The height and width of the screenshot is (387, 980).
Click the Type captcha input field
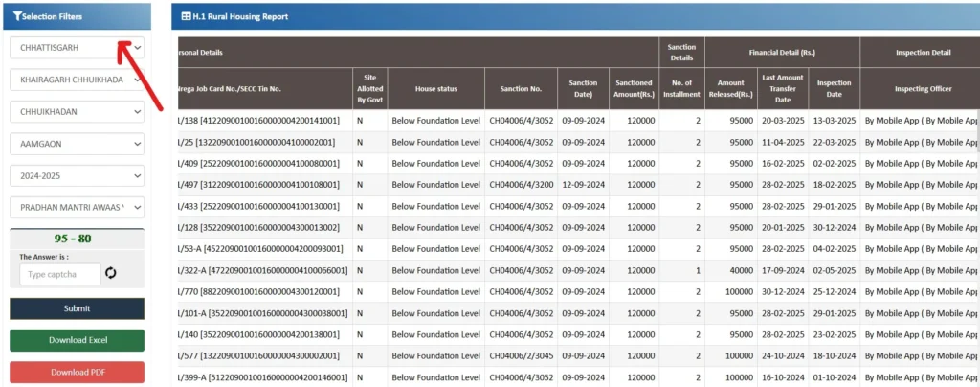[x=59, y=275]
